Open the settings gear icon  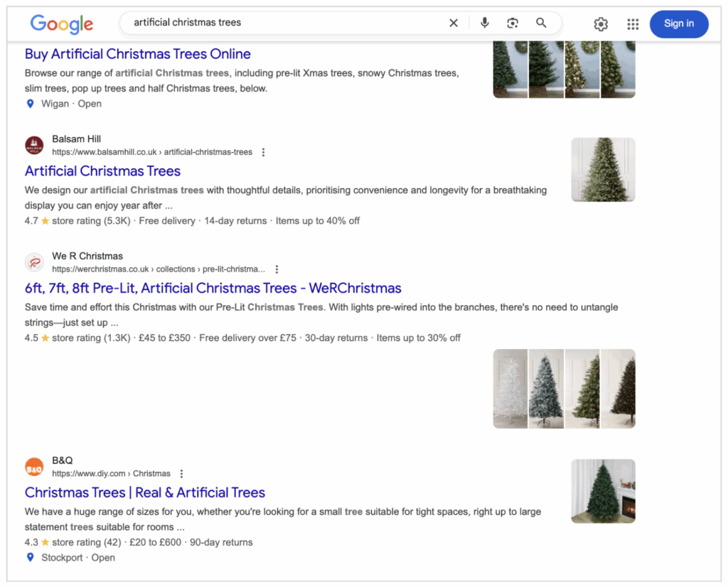coord(601,24)
